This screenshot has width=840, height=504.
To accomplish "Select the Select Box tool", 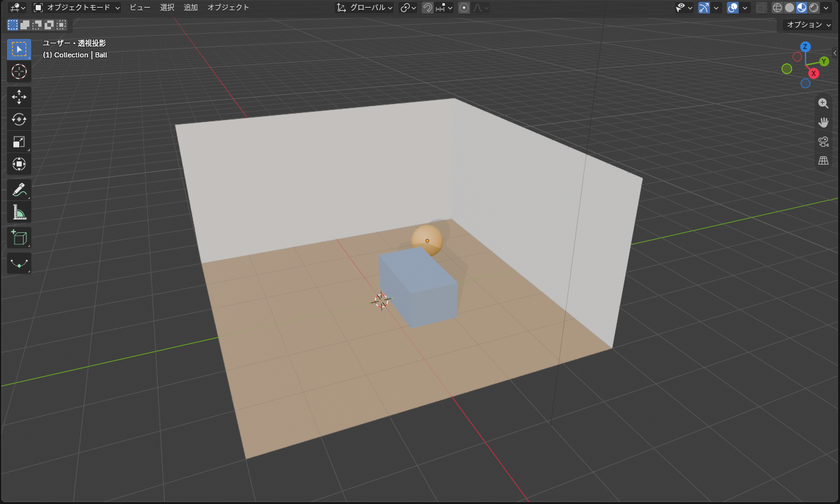I will 19,49.
